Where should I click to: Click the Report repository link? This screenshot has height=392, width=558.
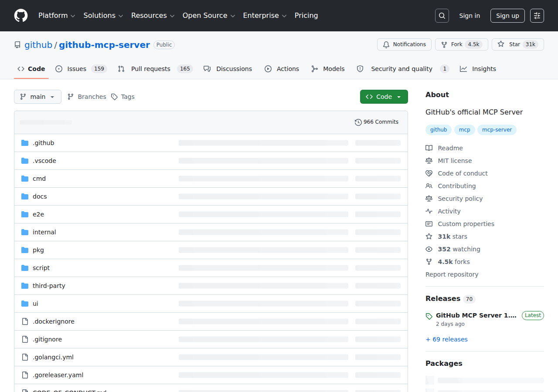point(452,274)
